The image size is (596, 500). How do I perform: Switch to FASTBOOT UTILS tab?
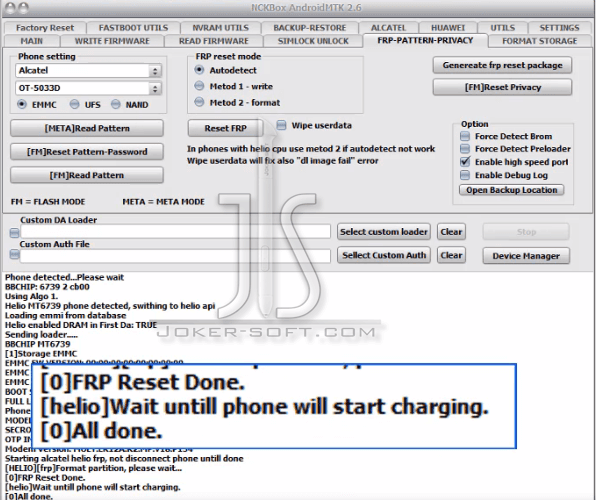pyautogui.click(x=133, y=28)
